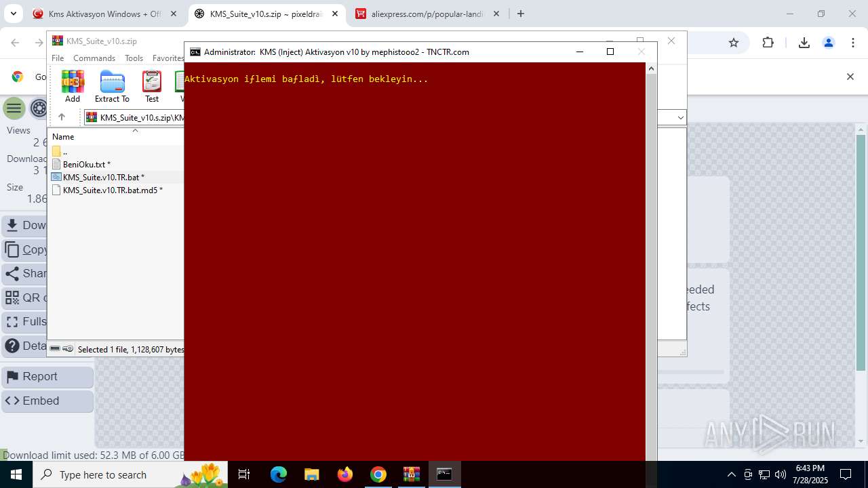The width and height of the screenshot is (868, 488).
Task: Open the Tools menu in WinRAR
Action: pos(134,58)
